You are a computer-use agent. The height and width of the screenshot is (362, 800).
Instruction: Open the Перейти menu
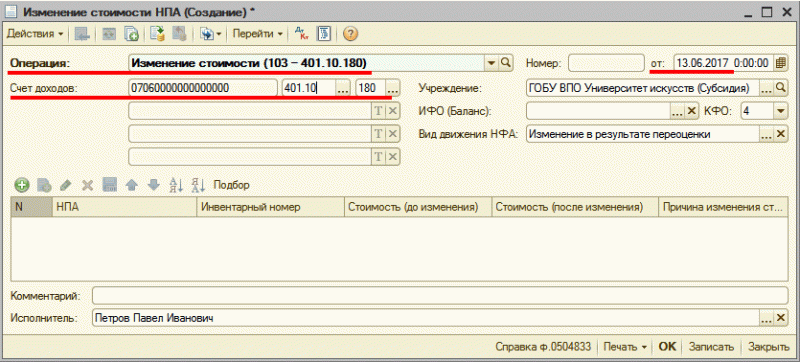[258, 34]
